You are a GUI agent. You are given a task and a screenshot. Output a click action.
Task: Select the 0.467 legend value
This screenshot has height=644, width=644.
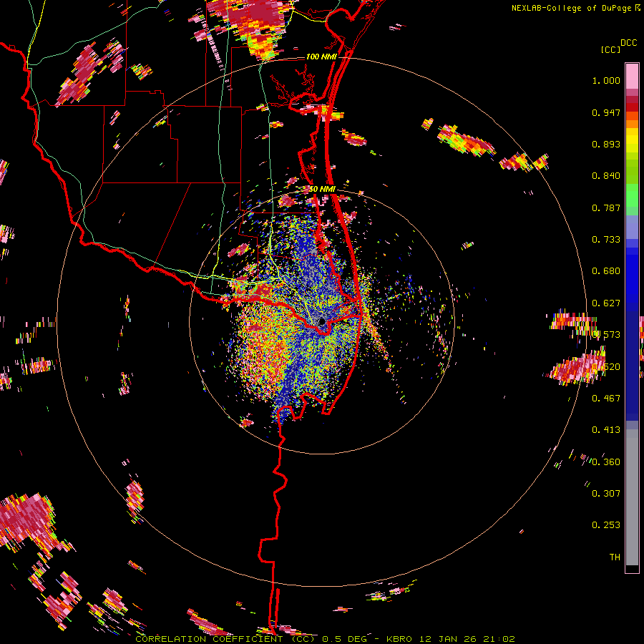606,398
